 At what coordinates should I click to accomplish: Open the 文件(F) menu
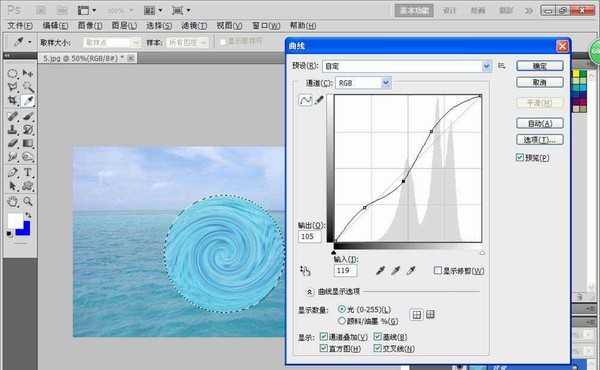[20, 26]
